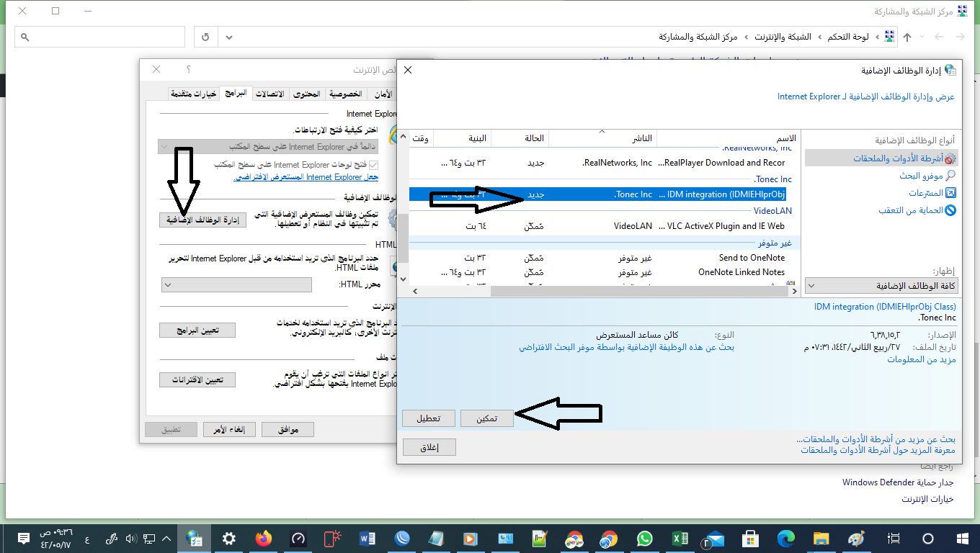Screen dimensions: 980x553
Task: Switch to Control Panel taskbar icon
Action: 194,538
